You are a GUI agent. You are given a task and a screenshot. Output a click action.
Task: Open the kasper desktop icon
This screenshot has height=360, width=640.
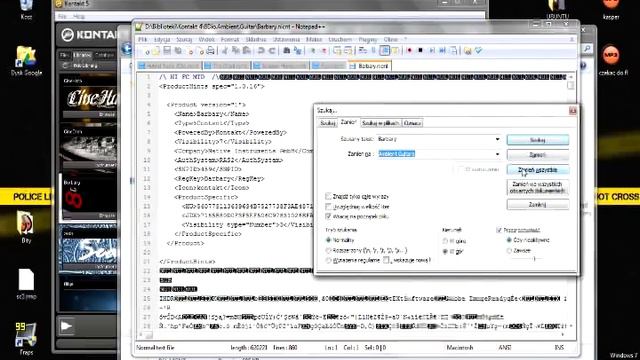[x=611, y=10]
